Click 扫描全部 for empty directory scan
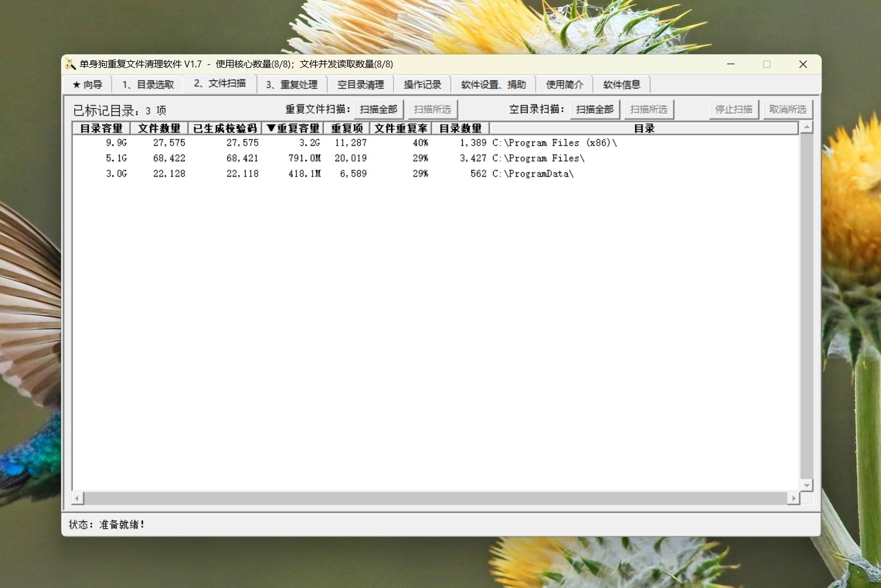This screenshot has height=588, width=881. coord(594,109)
